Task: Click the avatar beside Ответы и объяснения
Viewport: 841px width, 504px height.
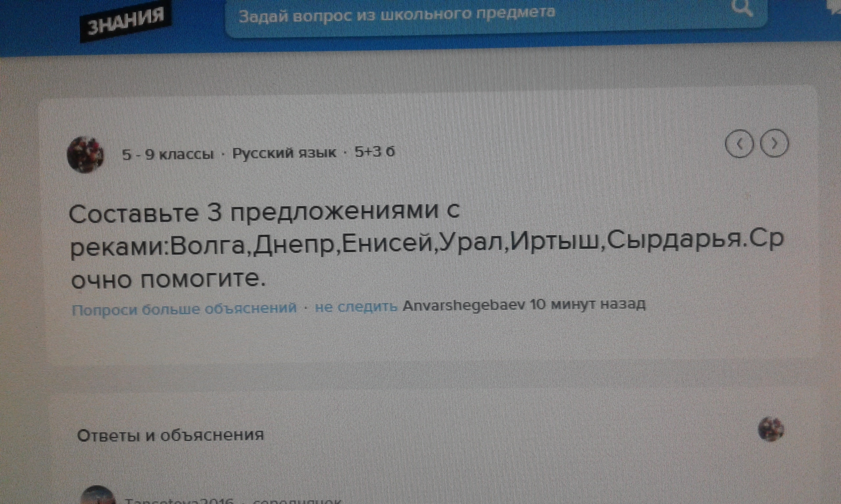Action: (771, 430)
